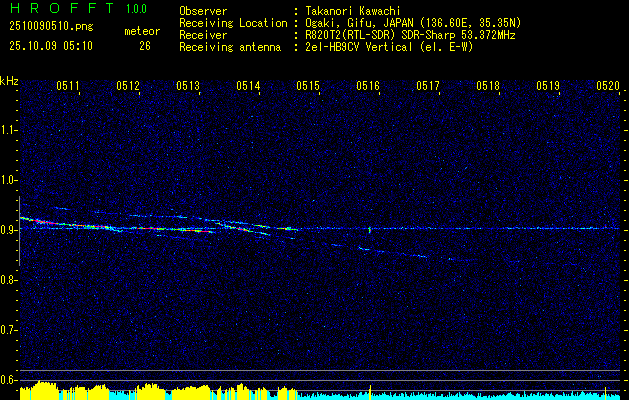The image size is (629, 400).
Task: Click the meteor count 26
Action: point(145,46)
